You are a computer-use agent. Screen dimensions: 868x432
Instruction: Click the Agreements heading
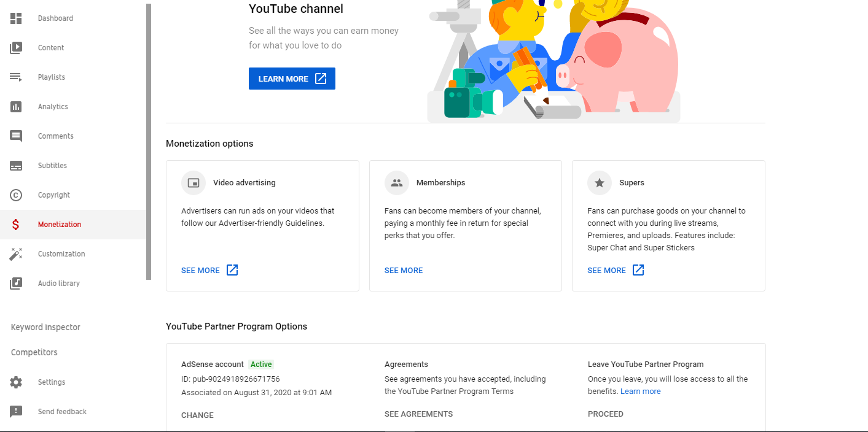pos(406,364)
